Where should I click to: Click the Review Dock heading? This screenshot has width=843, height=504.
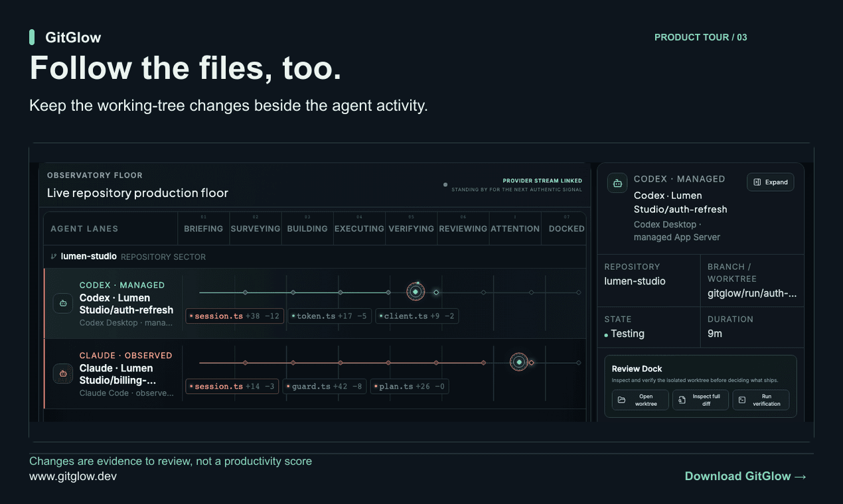[x=637, y=369]
